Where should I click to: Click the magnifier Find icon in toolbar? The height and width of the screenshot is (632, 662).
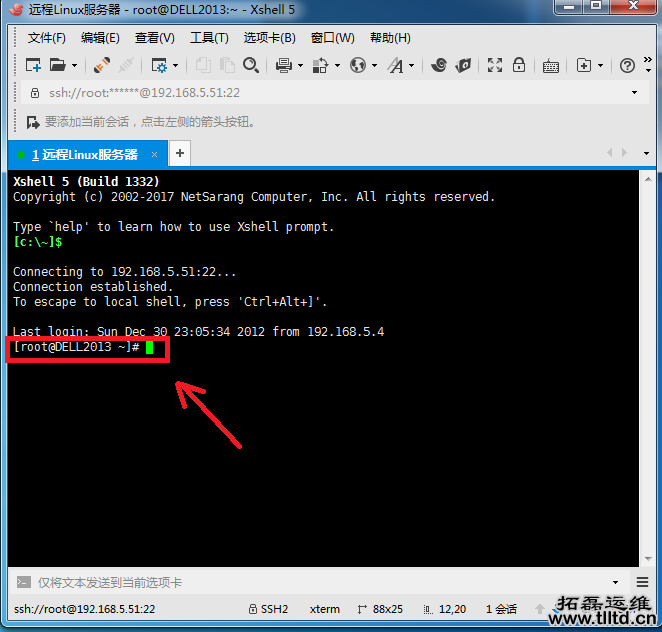coord(251,65)
